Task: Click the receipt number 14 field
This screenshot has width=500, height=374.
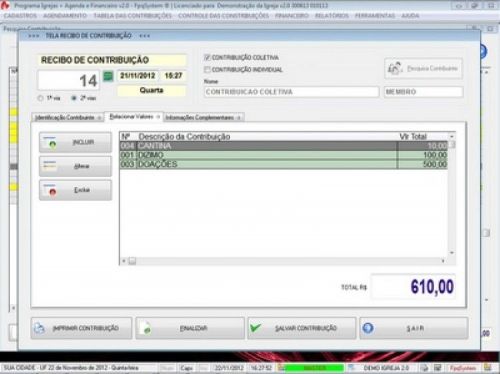Action: click(x=69, y=80)
